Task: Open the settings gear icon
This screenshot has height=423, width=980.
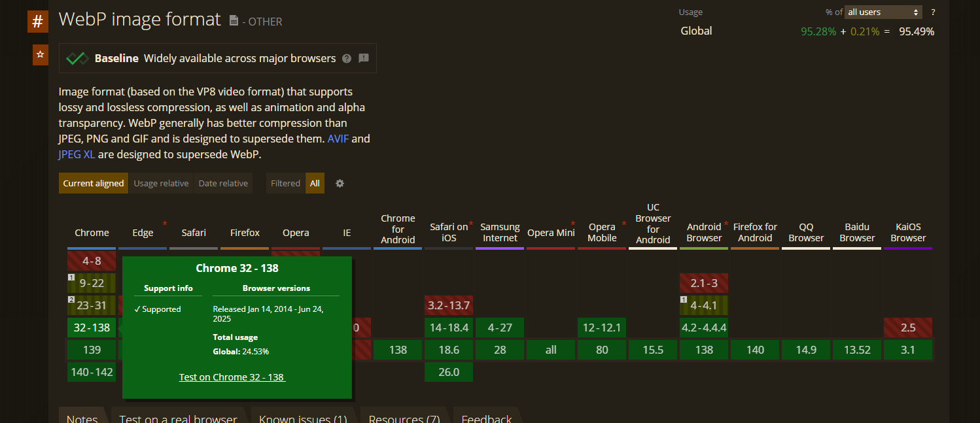Action: point(340,183)
